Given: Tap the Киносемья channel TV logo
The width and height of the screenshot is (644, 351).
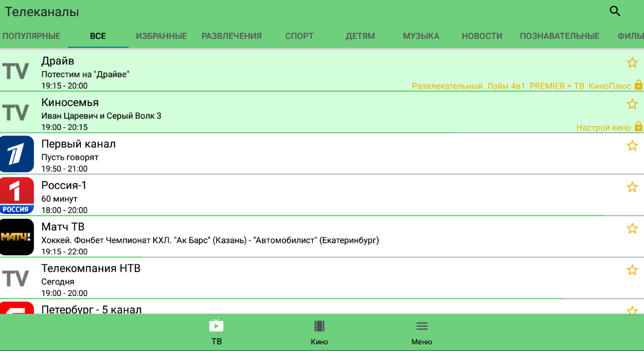Looking at the screenshot, I should pos(16,113).
